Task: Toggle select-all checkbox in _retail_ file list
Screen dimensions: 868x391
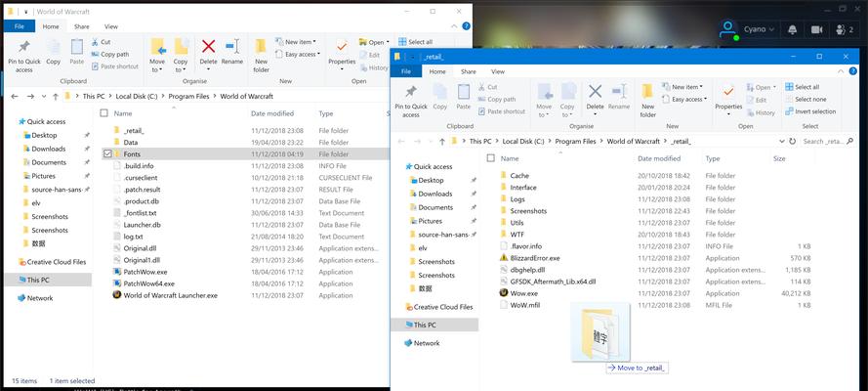Action: [x=490, y=158]
